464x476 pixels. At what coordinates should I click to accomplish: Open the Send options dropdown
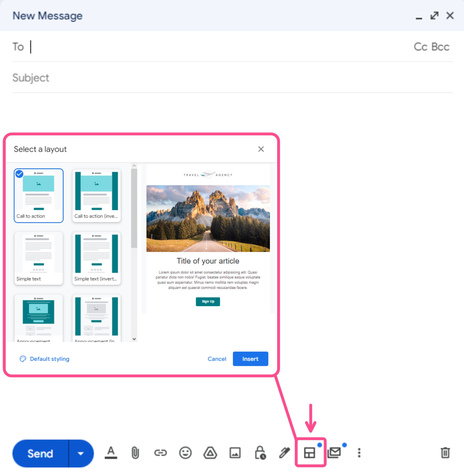[81, 453]
